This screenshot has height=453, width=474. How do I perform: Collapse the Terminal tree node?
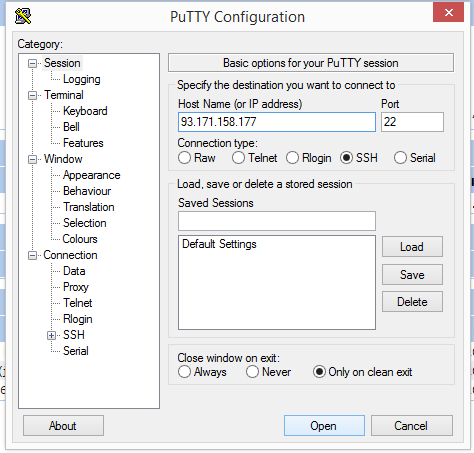(x=32, y=95)
